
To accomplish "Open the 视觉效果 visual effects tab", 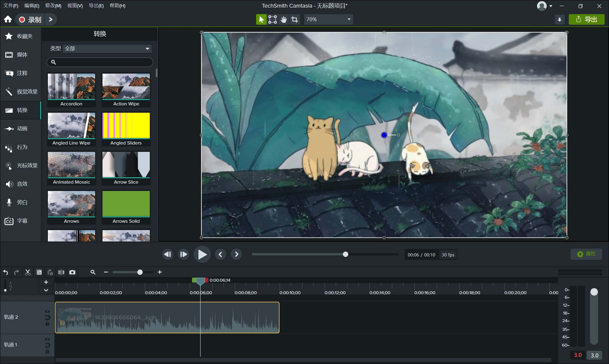I will point(20,92).
